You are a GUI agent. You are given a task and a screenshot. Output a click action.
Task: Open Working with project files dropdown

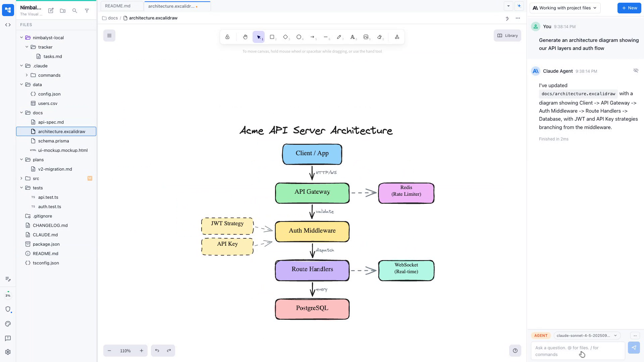point(565,8)
